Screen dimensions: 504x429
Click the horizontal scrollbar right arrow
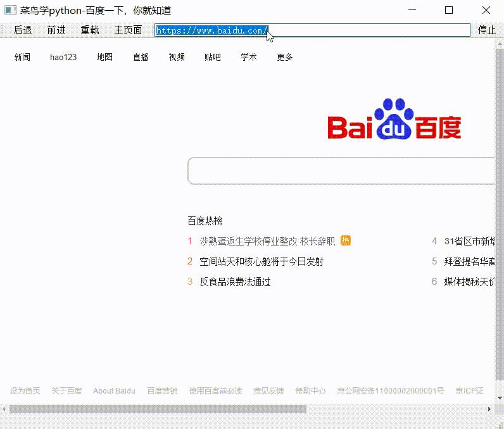click(x=489, y=409)
